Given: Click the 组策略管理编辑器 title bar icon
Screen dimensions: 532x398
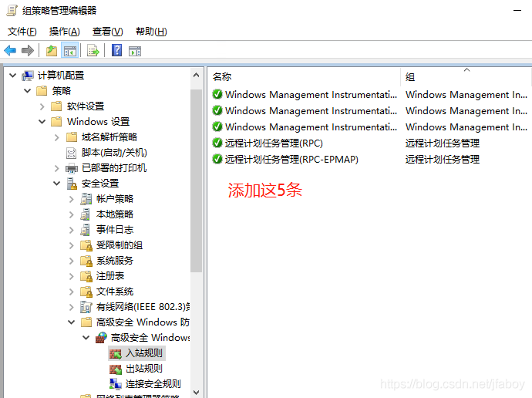Looking at the screenshot, I should (12, 11).
